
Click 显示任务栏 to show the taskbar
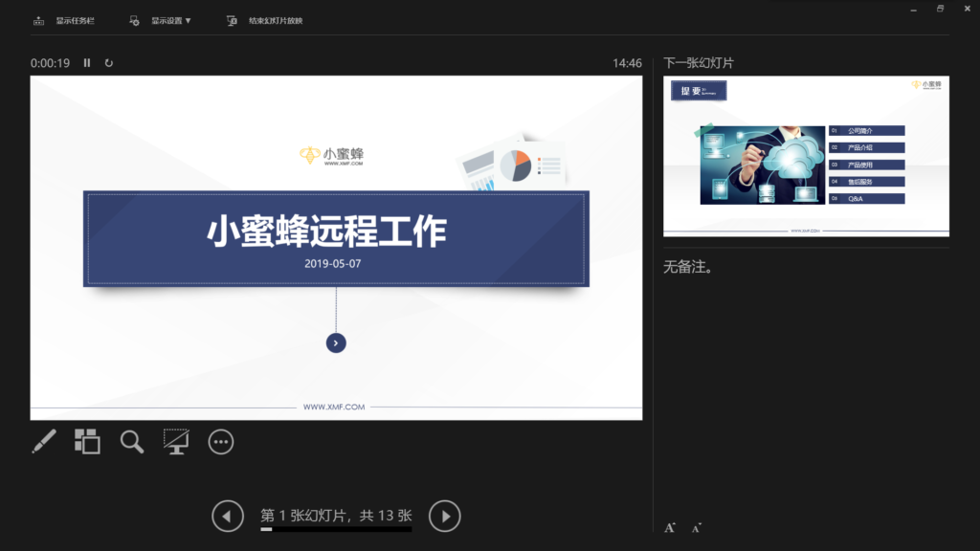[x=65, y=20]
